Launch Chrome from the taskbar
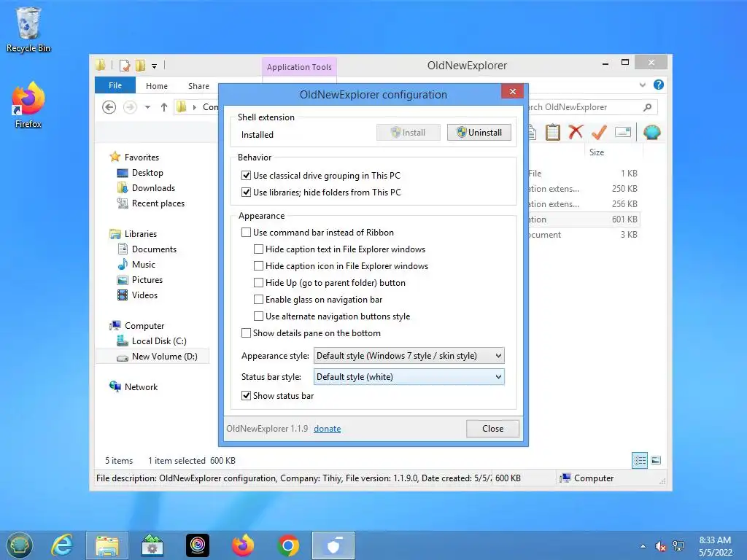Image resolution: width=747 pixels, height=560 pixels. point(288,545)
